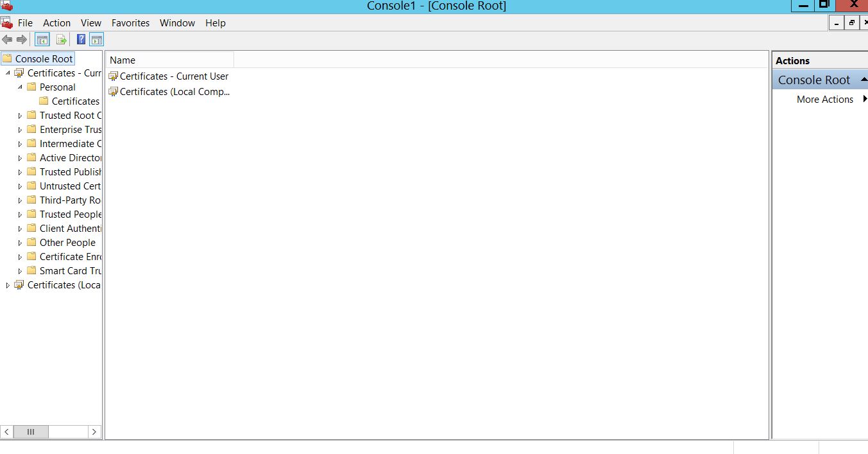
Task: Select Console Root in the tree
Action: [44, 58]
